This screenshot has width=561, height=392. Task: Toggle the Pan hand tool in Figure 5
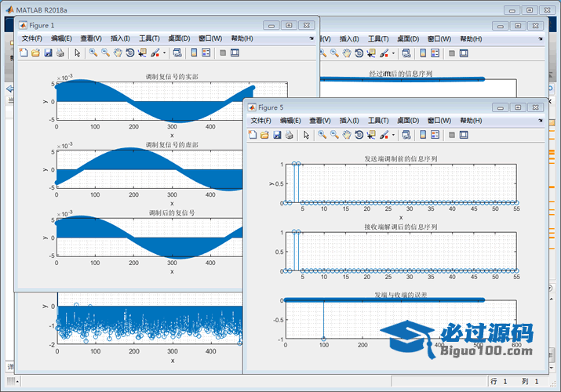pos(346,136)
